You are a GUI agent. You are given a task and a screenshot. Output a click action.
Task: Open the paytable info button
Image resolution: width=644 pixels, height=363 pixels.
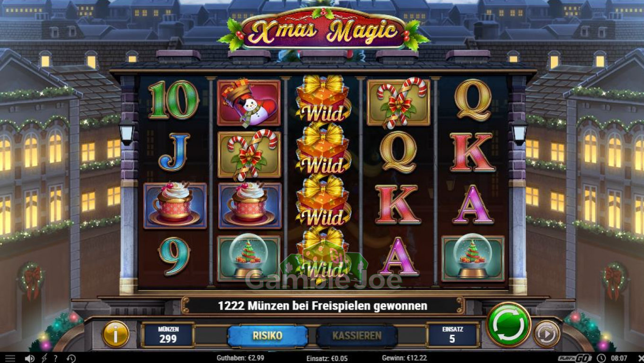115,334
